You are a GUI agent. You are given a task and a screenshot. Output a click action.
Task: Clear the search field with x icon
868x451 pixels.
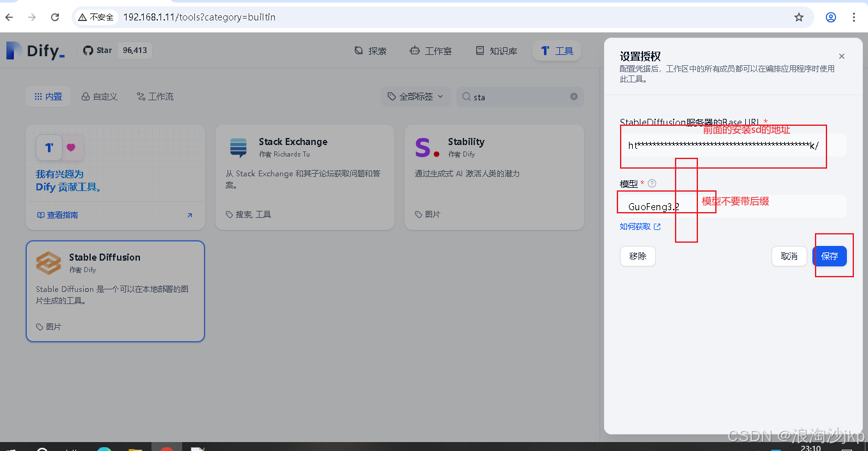click(x=574, y=96)
